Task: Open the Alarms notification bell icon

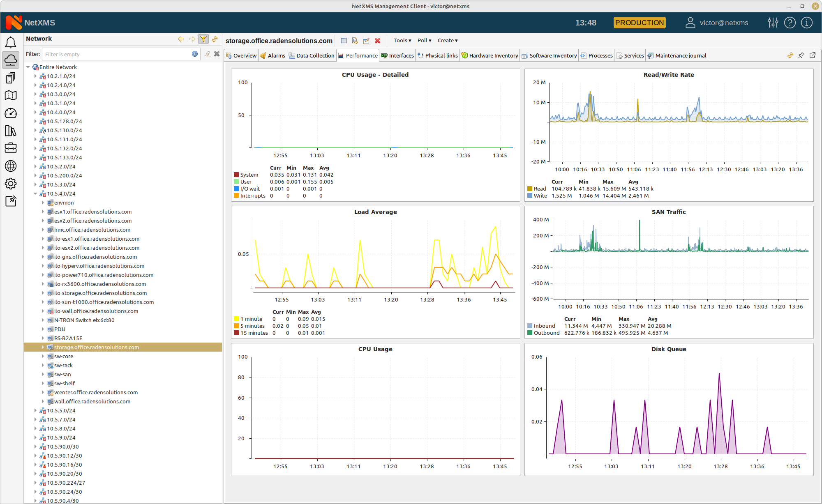Action: 11,42
